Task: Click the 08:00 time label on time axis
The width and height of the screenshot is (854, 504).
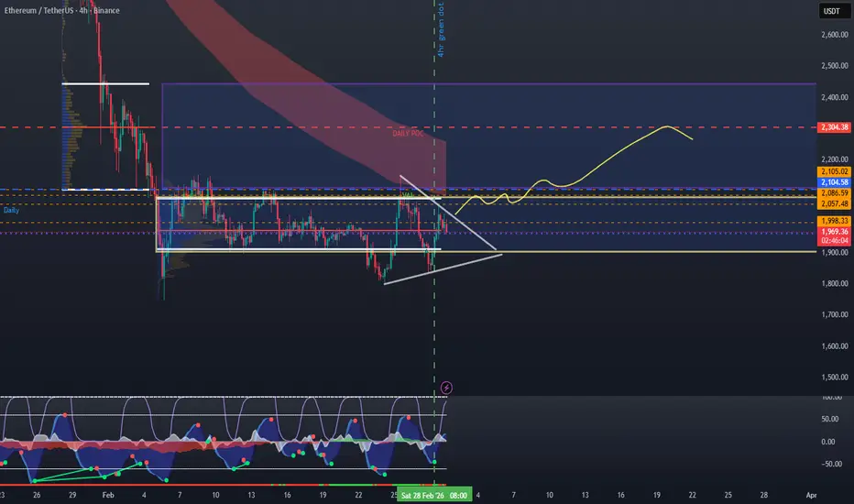Action: [458, 495]
